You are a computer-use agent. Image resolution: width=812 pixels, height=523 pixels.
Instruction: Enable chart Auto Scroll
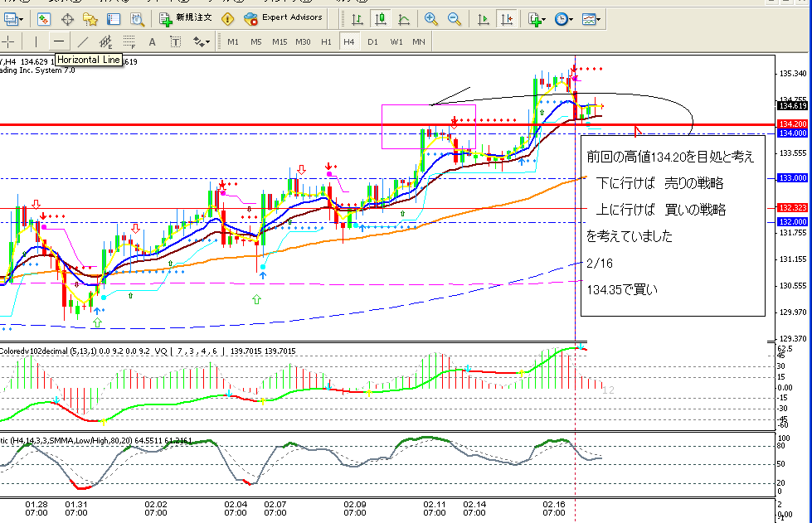(484, 20)
